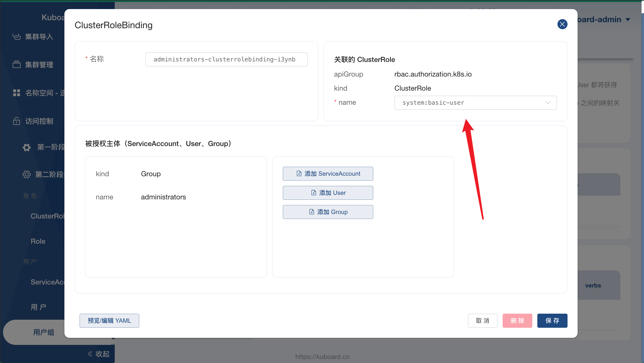This screenshot has width=644, height=363.
Task: Click the 名称空间 grid icon
Action: click(x=17, y=93)
